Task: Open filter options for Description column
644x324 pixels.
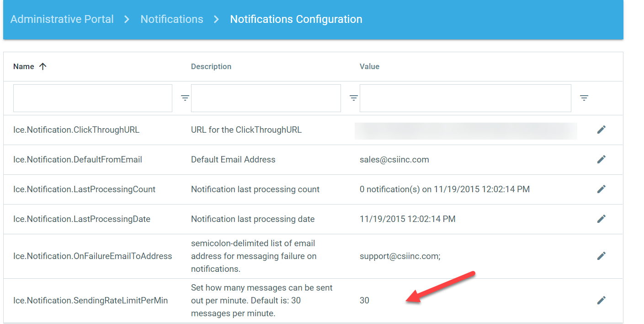Action: point(353,98)
